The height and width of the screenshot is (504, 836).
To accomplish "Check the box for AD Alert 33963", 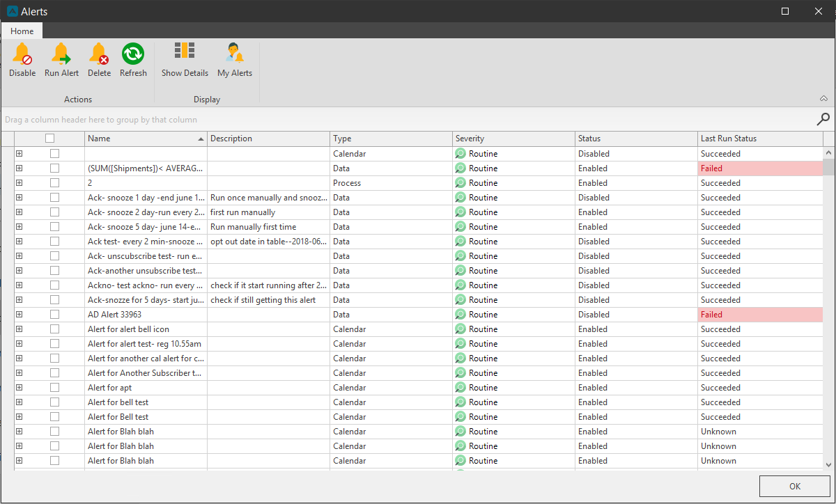I will click(54, 315).
